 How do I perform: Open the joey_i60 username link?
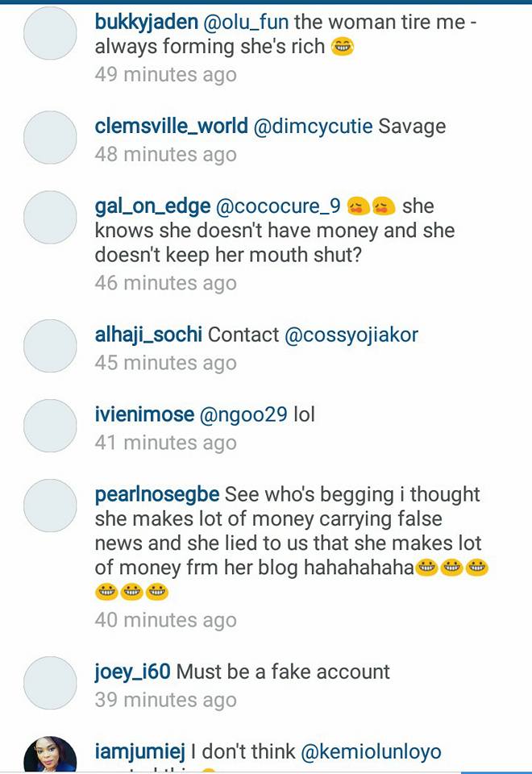point(132,672)
